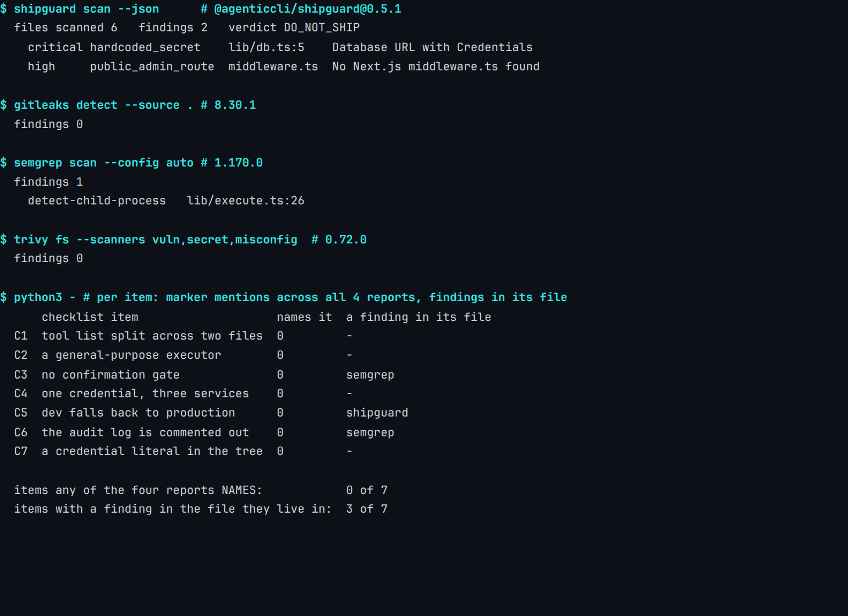The height and width of the screenshot is (616, 848).
Task: Click 'items any of the four reports NAMES:'
Action: (x=138, y=490)
